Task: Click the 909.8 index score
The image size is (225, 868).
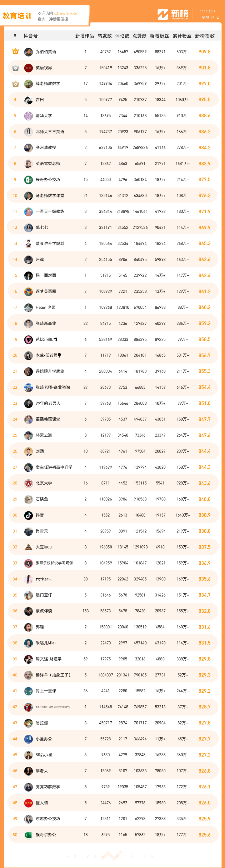Action: coord(204,52)
